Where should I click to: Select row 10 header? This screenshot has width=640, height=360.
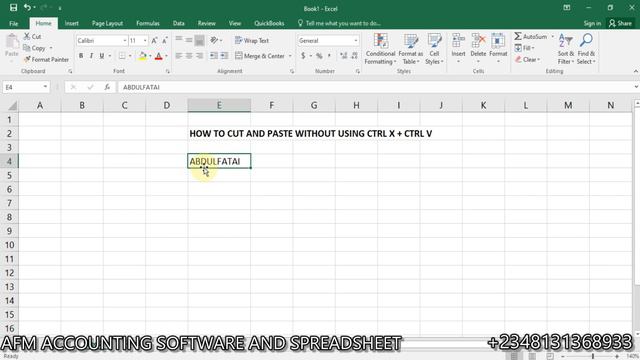click(9, 245)
